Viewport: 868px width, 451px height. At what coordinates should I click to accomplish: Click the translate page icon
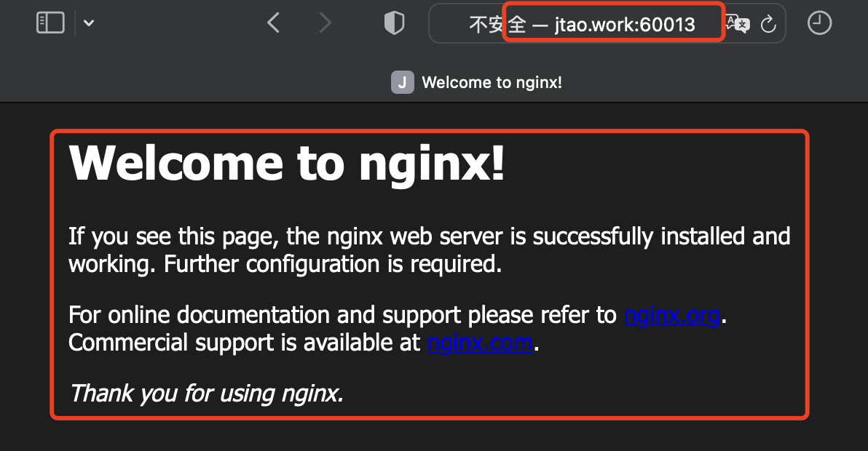coord(738,24)
